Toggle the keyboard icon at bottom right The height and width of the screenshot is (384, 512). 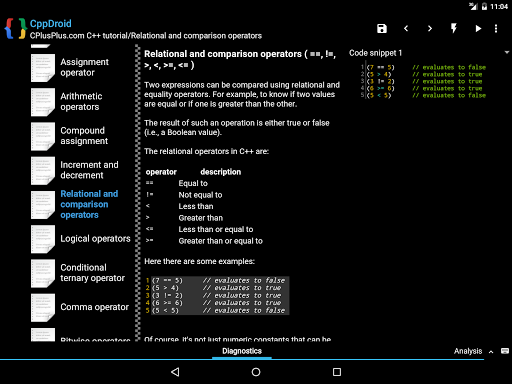pyautogui.click(x=505, y=351)
